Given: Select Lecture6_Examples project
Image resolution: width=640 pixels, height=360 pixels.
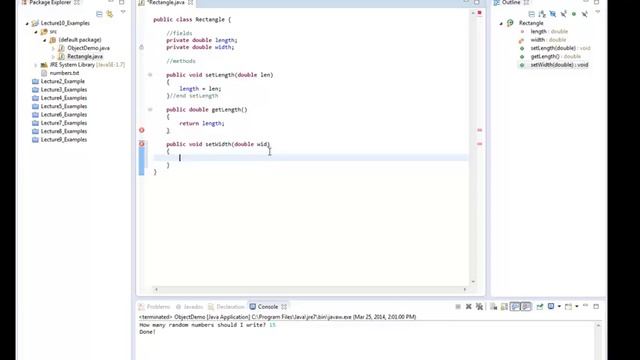Looking at the screenshot, I should (64, 114).
